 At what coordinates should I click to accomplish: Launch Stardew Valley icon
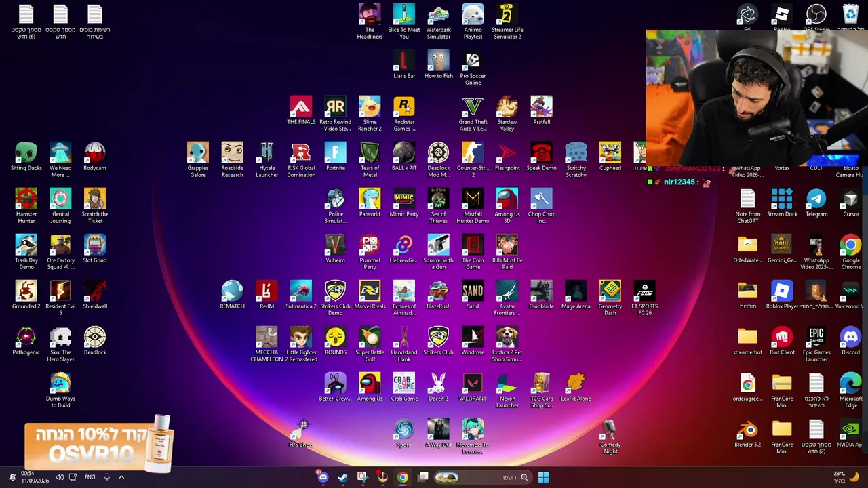507,114
